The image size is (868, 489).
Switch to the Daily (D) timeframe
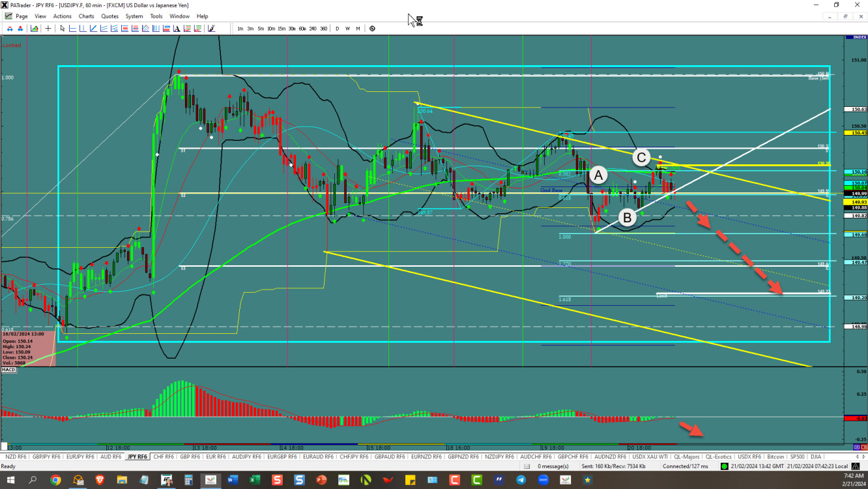(x=337, y=28)
